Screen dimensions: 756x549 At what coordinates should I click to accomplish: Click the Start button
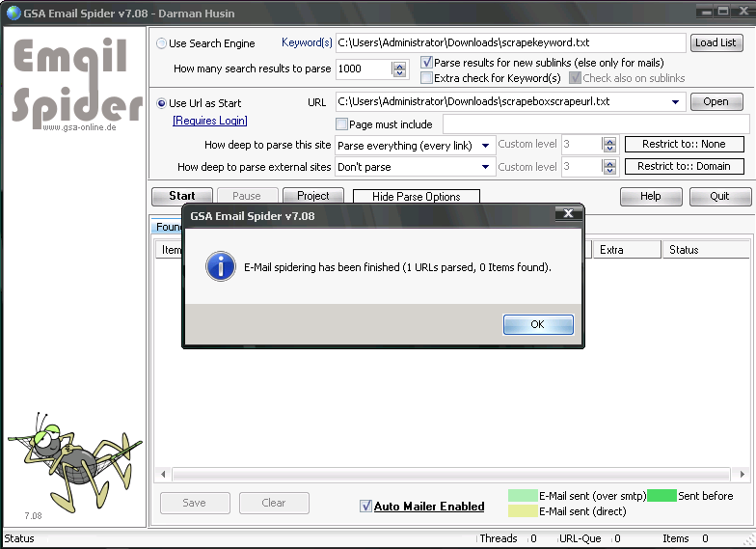coord(182,196)
